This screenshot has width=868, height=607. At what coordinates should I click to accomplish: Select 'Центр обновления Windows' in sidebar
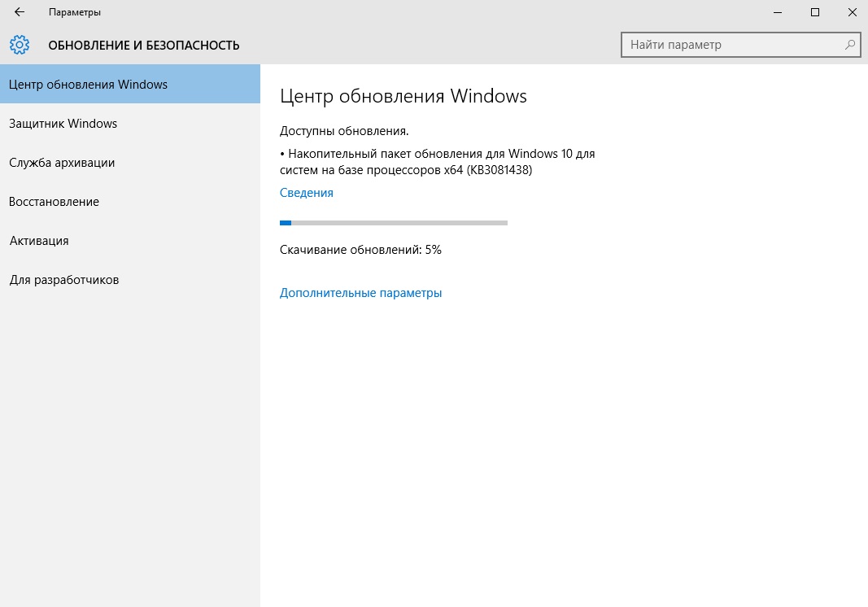(130, 84)
